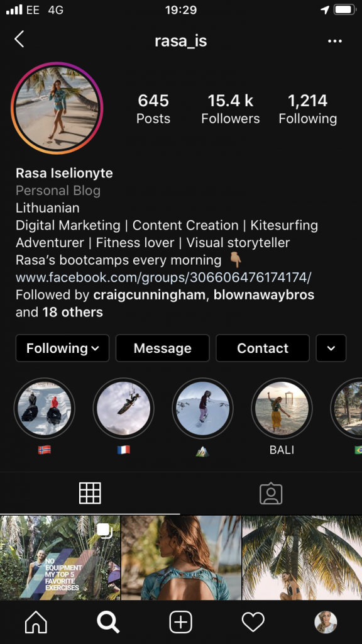362x644 pixels.
Task: Open your own profile avatar icon
Action: [x=326, y=622]
